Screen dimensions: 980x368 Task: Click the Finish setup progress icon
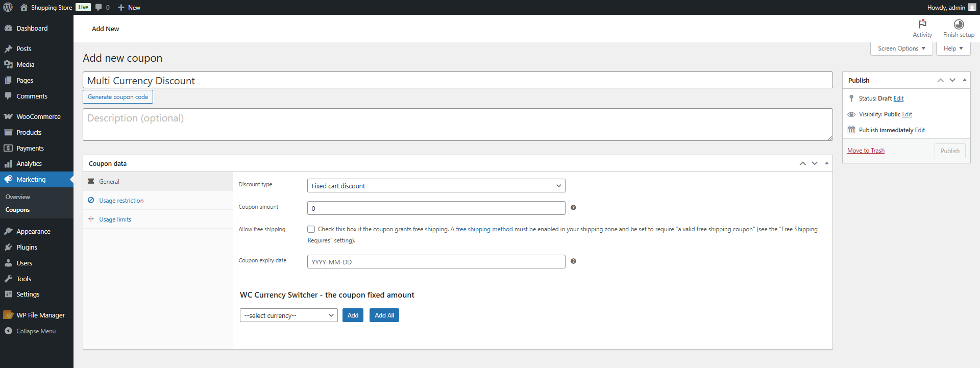pyautogui.click(x=959, y=24)
